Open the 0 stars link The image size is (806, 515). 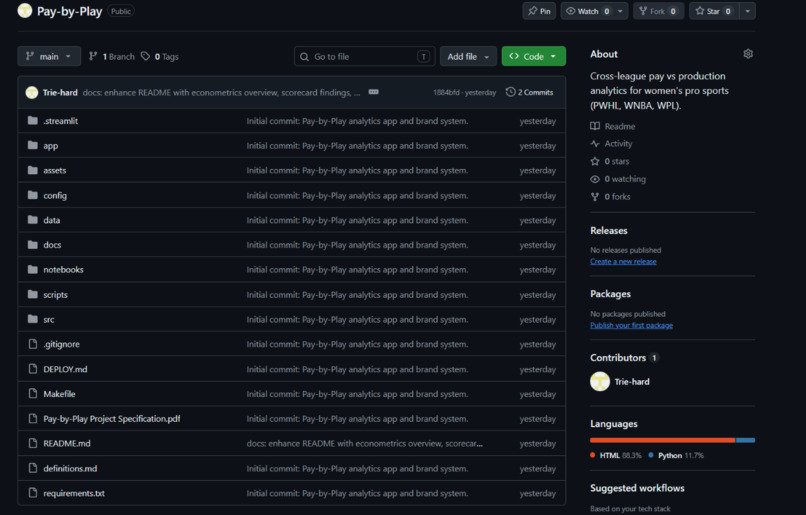pos(610,161)
